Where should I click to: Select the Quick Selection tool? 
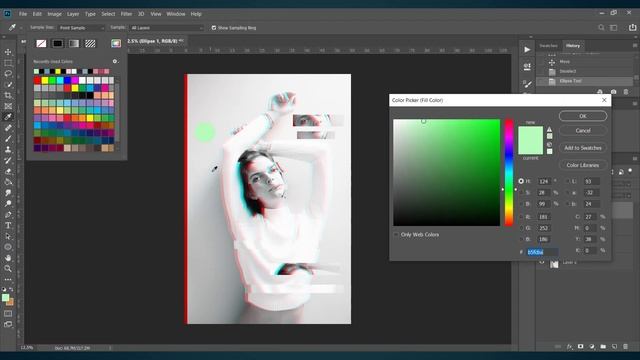coord(8,84)
